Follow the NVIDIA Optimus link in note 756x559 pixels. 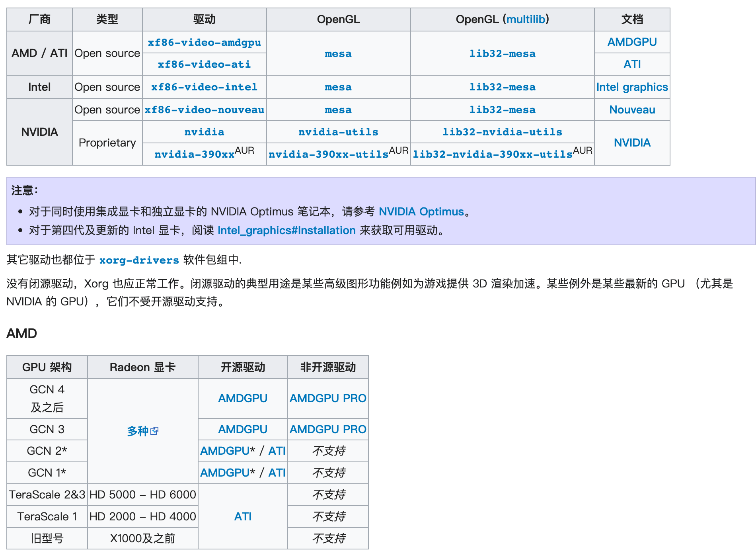point(421,211)
